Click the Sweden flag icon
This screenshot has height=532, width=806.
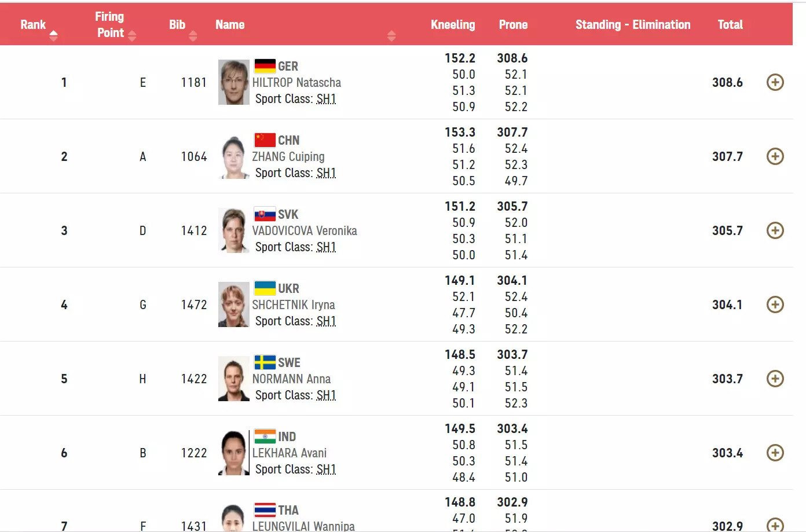265,362
